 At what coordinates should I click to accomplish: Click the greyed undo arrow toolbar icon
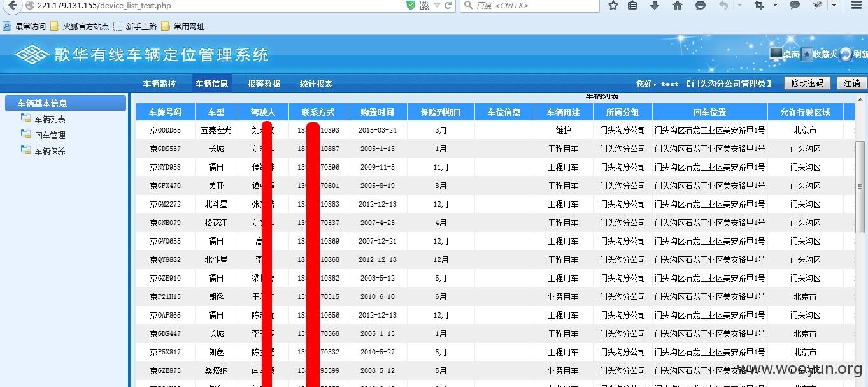point(723,5)
